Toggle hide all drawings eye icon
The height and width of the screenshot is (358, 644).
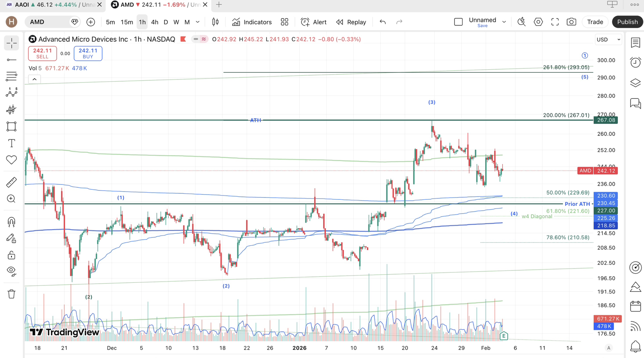click(12, 272)
